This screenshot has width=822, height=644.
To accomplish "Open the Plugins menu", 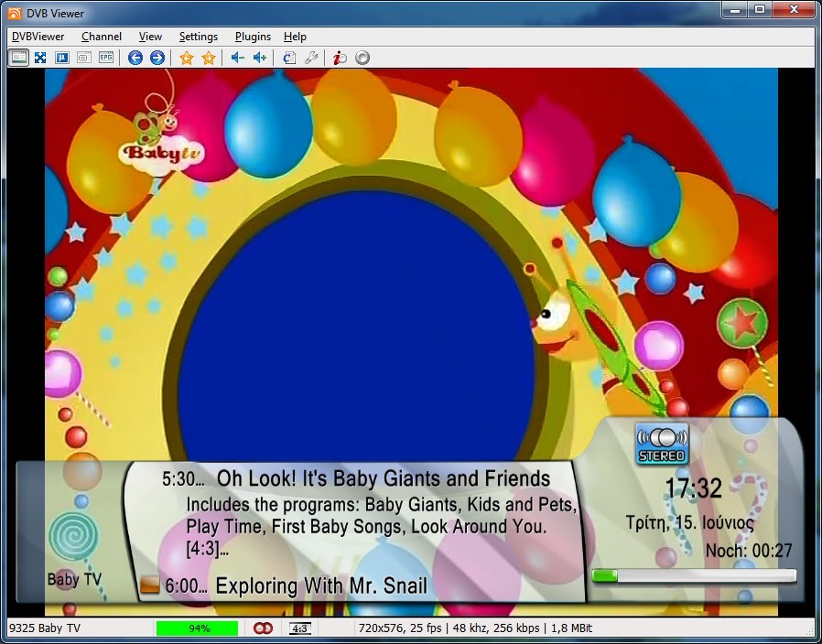I will [x=253, y=37].
